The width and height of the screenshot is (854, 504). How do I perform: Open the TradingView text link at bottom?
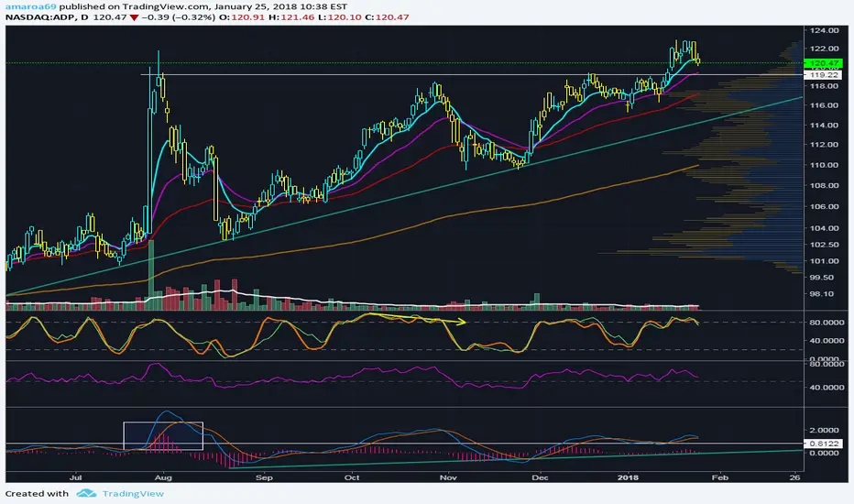pyautogui.click(x=133, y=494)
